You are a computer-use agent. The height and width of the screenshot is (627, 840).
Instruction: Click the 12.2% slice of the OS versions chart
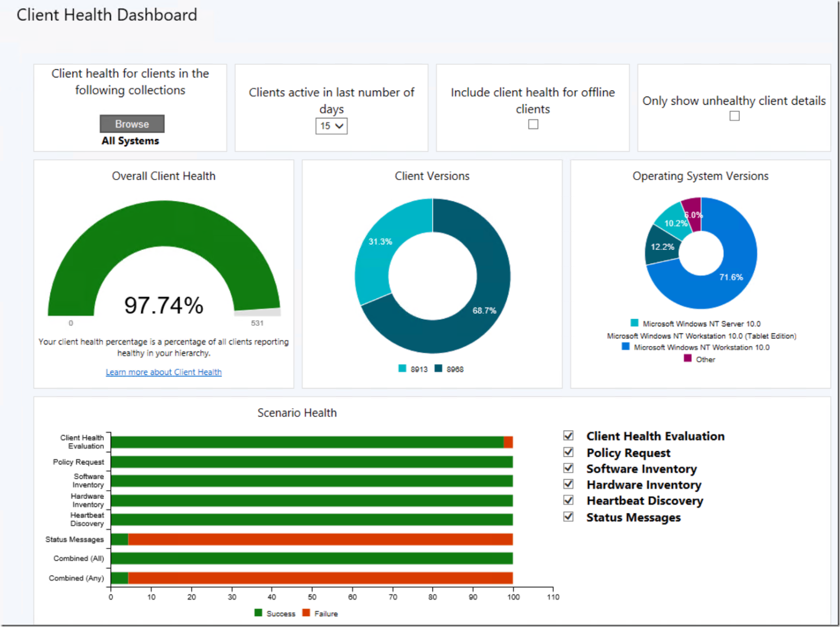(x=662, y=247)
